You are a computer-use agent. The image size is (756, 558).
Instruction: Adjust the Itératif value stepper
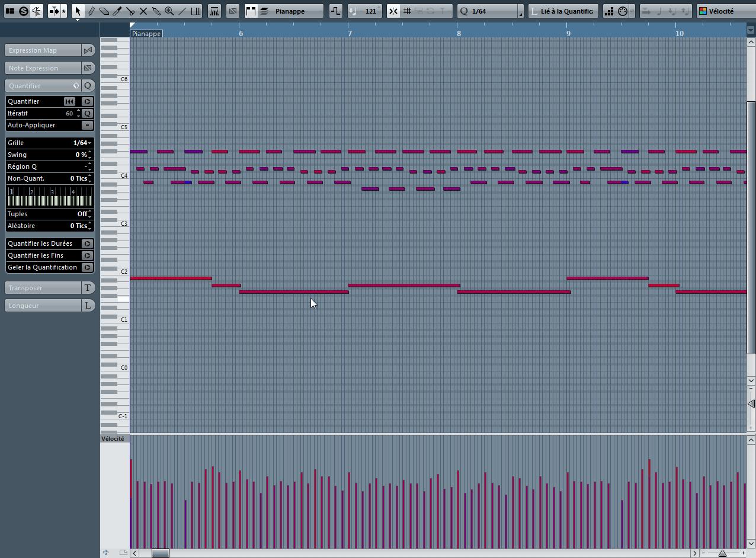(x=78, y=113)
